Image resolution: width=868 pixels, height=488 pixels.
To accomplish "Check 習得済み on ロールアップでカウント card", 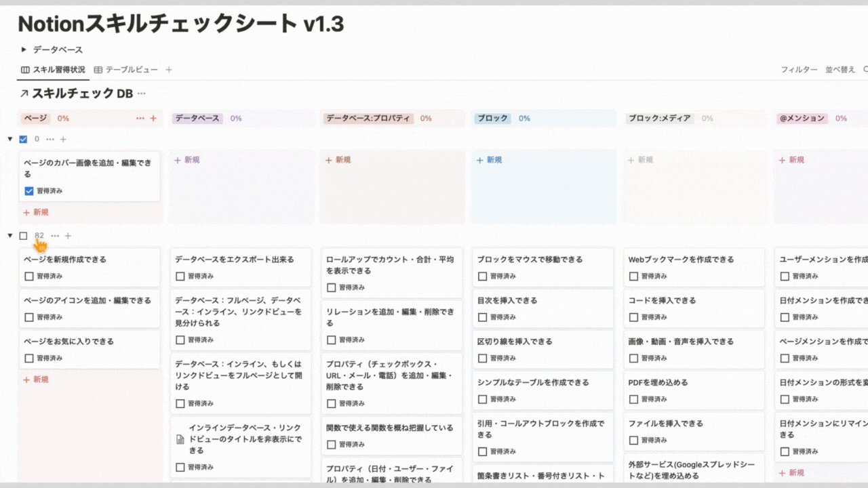I will pyautogui.click(x=331, y=287).
